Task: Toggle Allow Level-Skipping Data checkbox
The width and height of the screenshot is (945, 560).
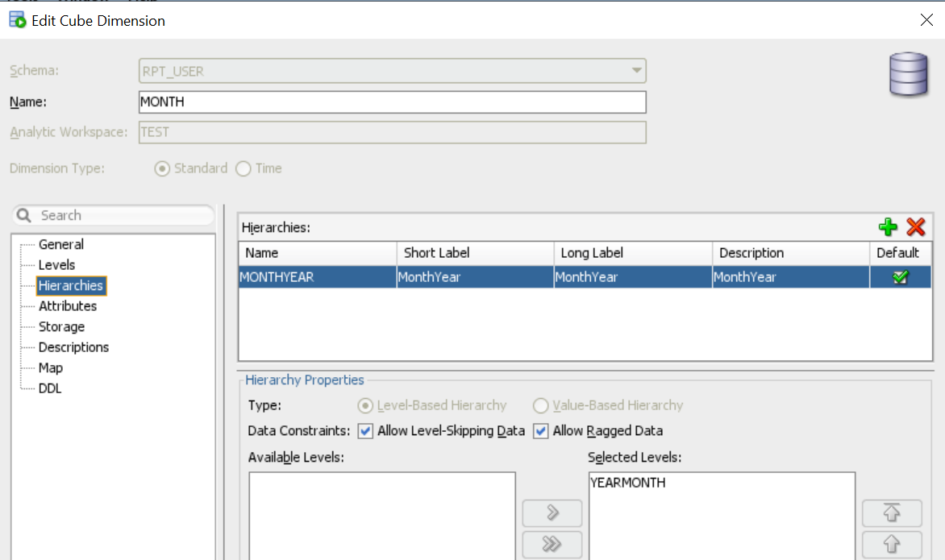Action: [x=365, y=431]
